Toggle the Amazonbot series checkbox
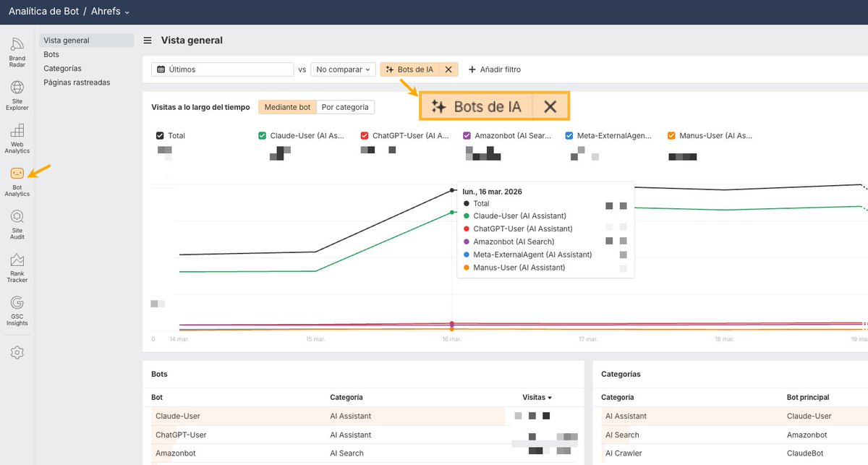 click(467, 135)
